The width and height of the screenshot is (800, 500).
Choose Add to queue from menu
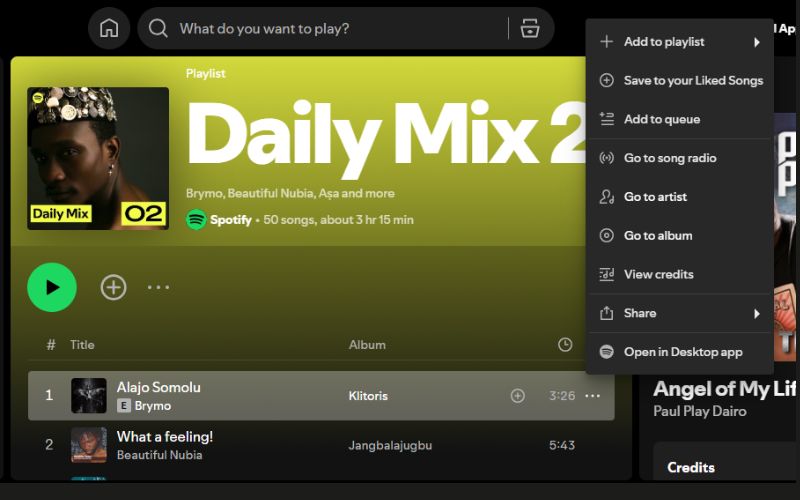[661, 119]
